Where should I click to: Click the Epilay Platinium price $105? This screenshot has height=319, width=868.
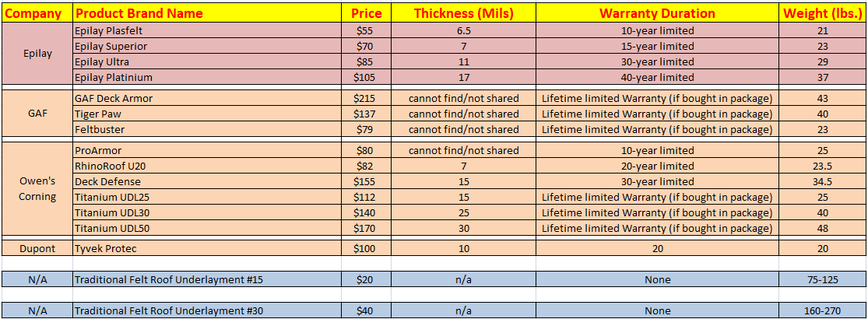click(364, 77)
